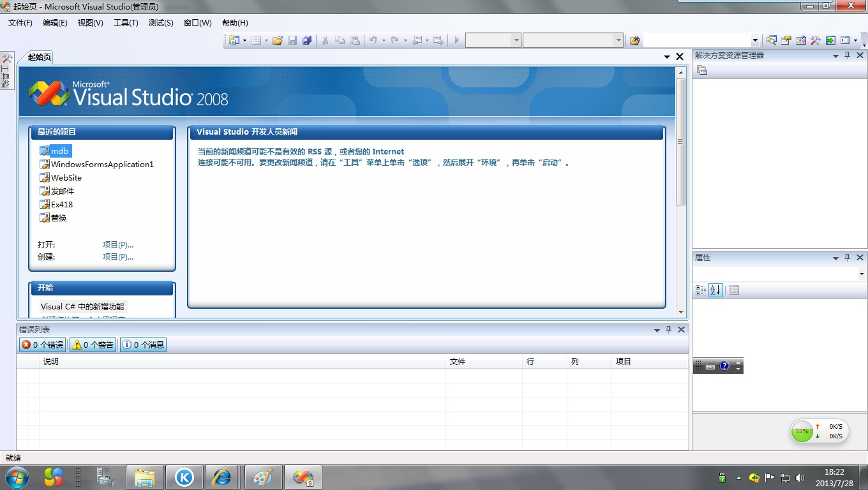Open the solution configuration combo box
Viewport: 868px width, 490px height.
click(x=493, y=40)
